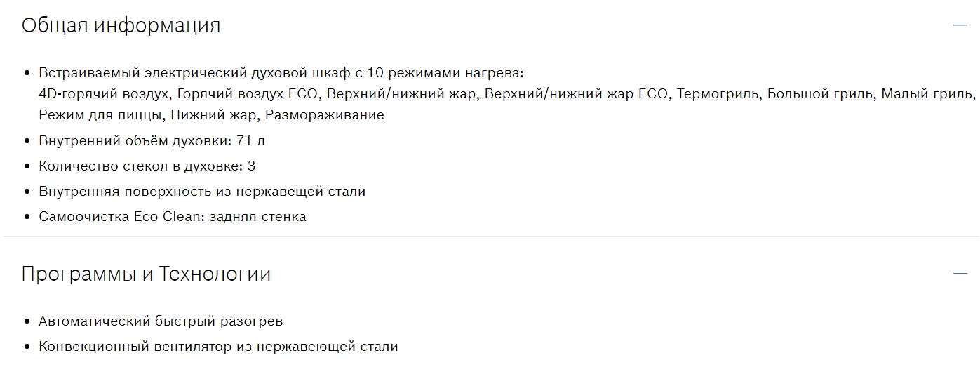
Task: Collapse the Общая информация section minus icon
Action: [960, 25]
